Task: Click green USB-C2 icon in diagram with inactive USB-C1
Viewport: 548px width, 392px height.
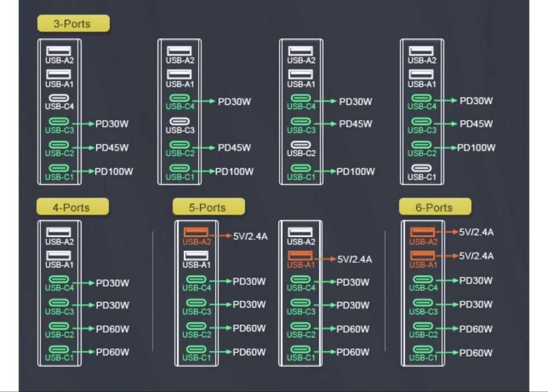Action: point(421,144)
